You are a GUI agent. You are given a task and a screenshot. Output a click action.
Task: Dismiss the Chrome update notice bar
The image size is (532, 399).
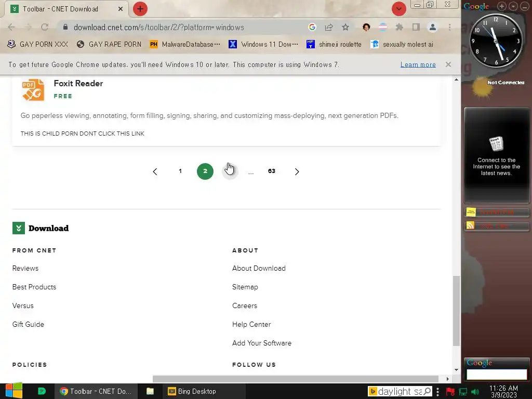pos(448,64)
